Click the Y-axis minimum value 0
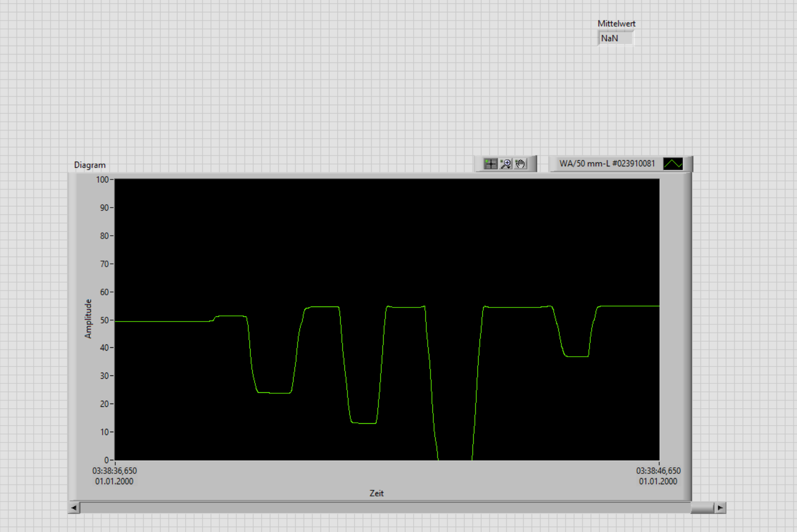797x532 pixels. tap(106, 460)
